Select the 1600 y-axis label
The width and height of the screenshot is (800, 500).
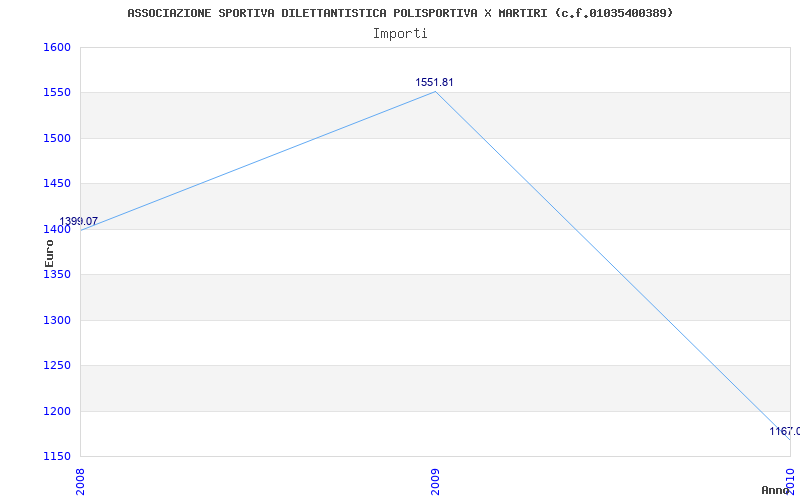pyautogui.click(x=56, y=47)
